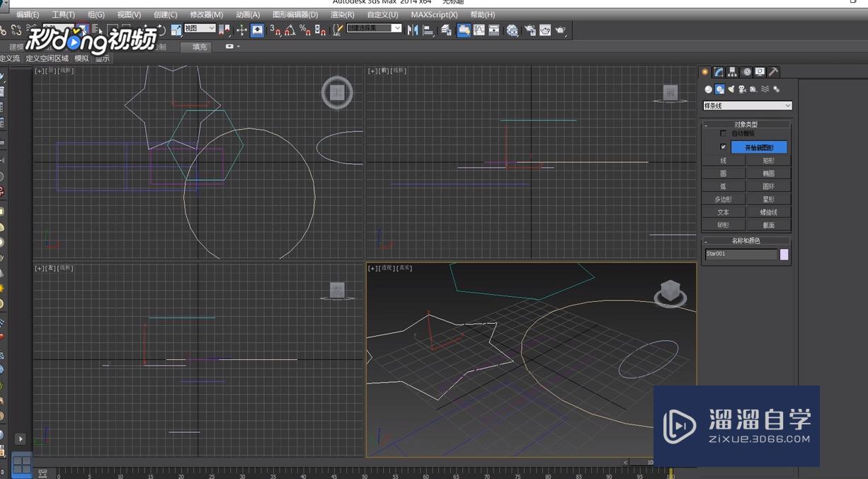Click the ViewCube in perspective viewport
This screenshot has width=868, height=479.
coord(670,291)
